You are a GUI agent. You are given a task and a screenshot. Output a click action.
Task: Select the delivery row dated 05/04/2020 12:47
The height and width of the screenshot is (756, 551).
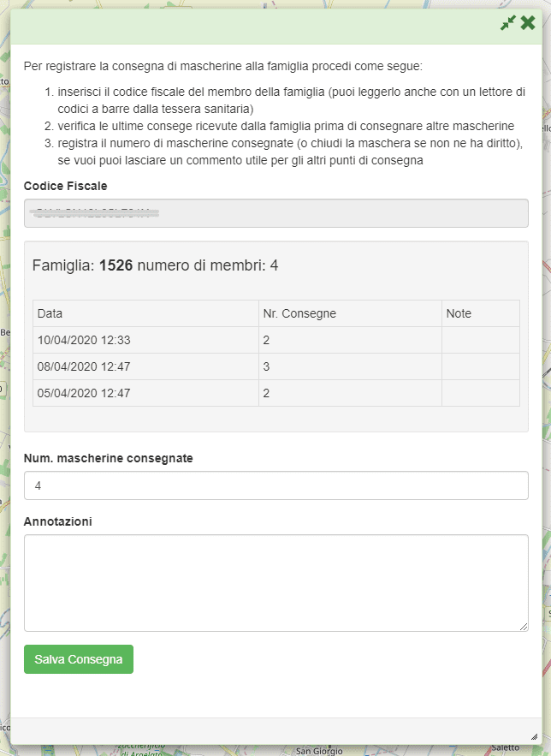[275, 393]
